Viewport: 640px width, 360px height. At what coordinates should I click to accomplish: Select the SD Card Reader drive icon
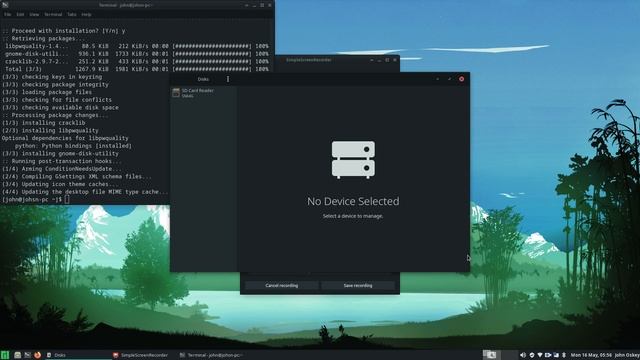pyautogui.click(x=176, y=93)
